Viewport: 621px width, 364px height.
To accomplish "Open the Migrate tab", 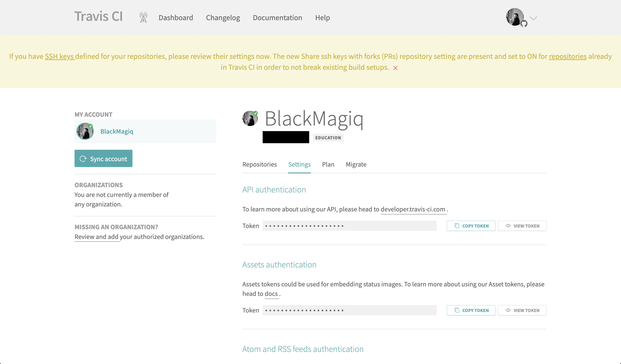I will 356,164.
